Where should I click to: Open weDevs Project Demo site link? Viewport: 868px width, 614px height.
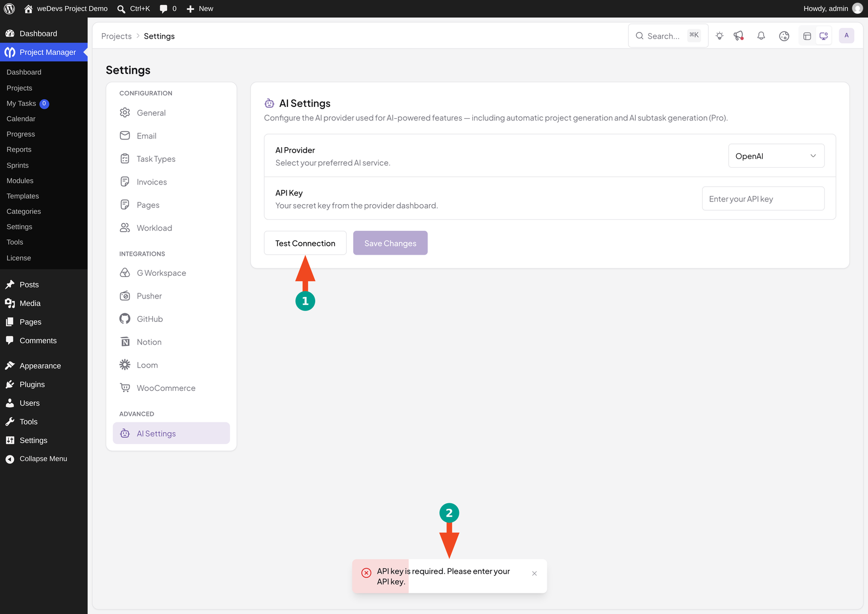66,9
